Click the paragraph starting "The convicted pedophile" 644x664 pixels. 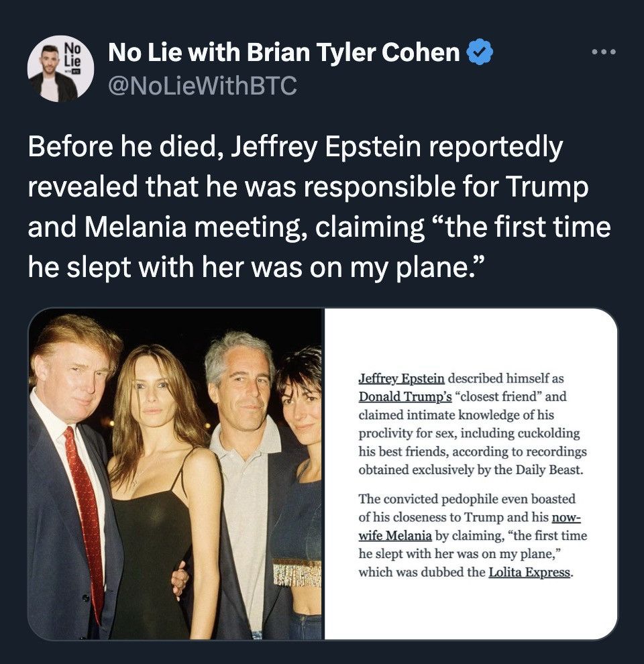pyautogui.click(x=472, y=536)
